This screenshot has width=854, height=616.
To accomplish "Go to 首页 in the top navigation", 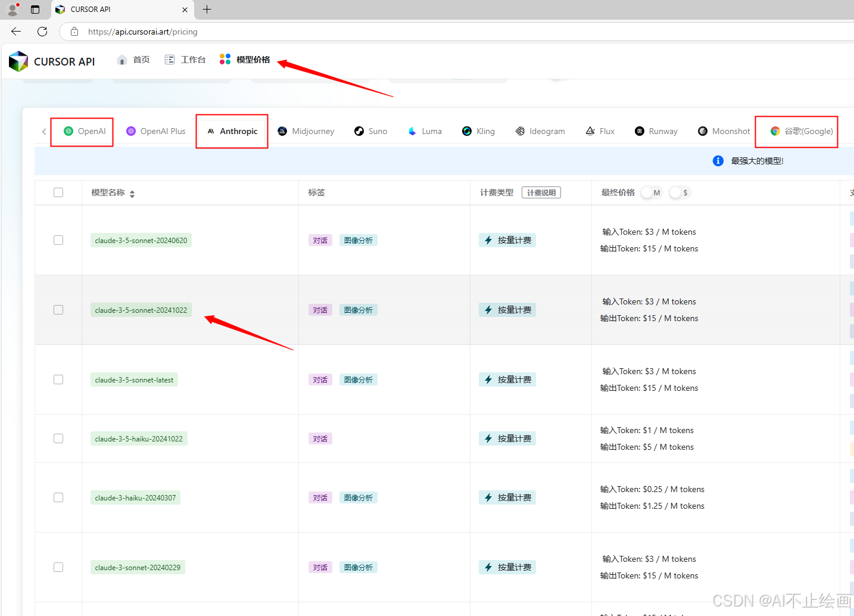I will [x=133, y=60].
